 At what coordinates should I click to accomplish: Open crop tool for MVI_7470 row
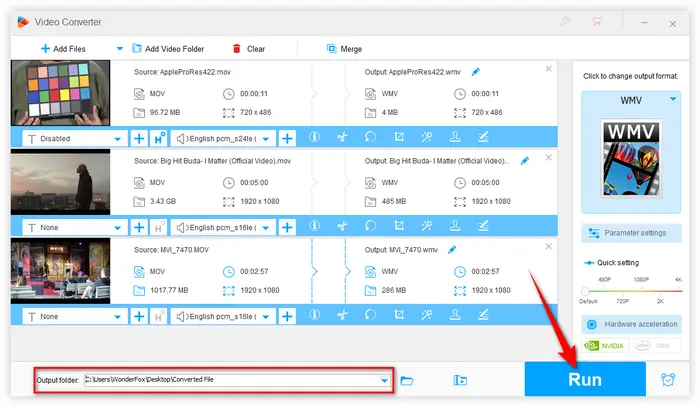(399, 315)
